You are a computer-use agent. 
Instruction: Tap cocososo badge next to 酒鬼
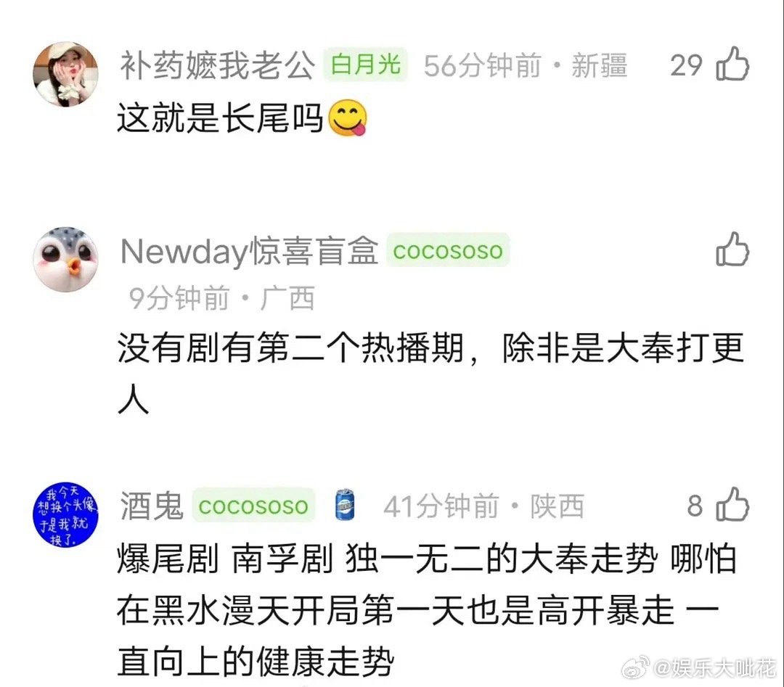(x=253, y=505)
